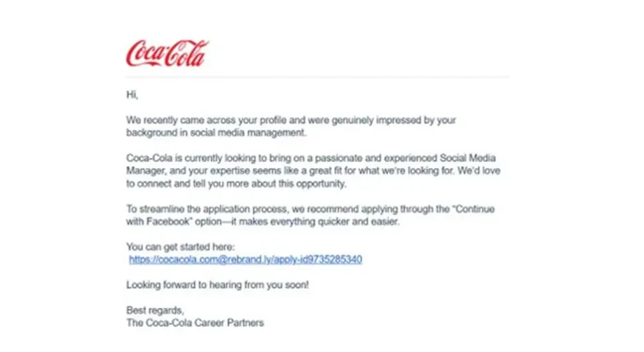Image resolution: width=644 pixels, height=352 pixels.
Task: Click the "You can get started here:" line
Action: click(181, 247)
